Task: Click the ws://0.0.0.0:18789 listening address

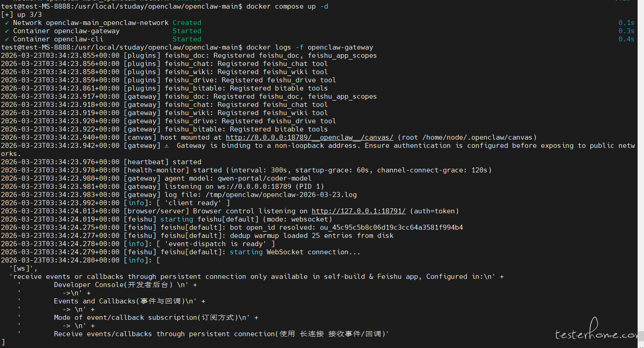Action: click(x=263, y=187)
